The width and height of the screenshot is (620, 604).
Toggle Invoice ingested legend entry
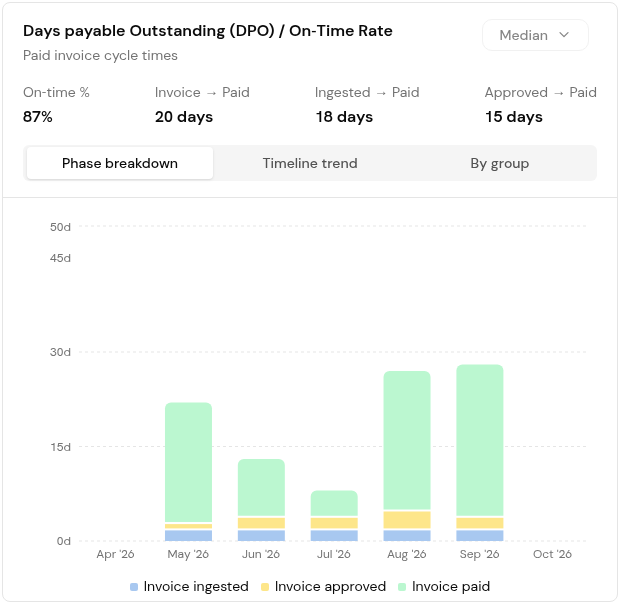click(189, 586)
